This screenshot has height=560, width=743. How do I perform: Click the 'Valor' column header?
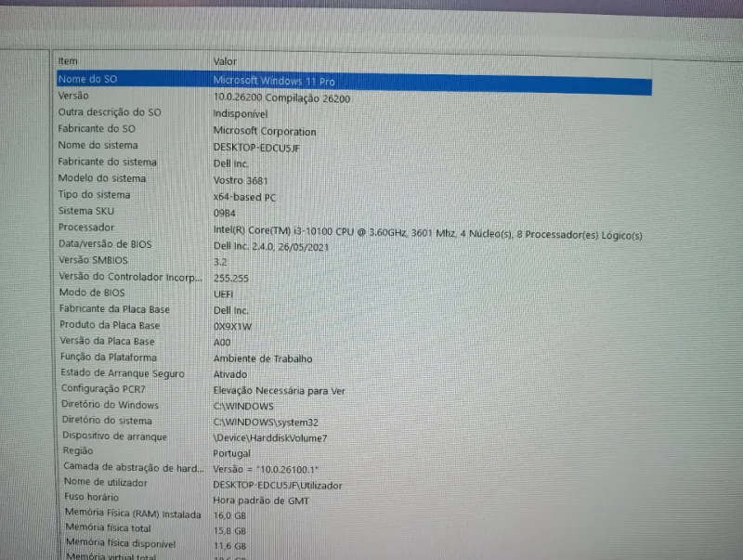[225, 61]
